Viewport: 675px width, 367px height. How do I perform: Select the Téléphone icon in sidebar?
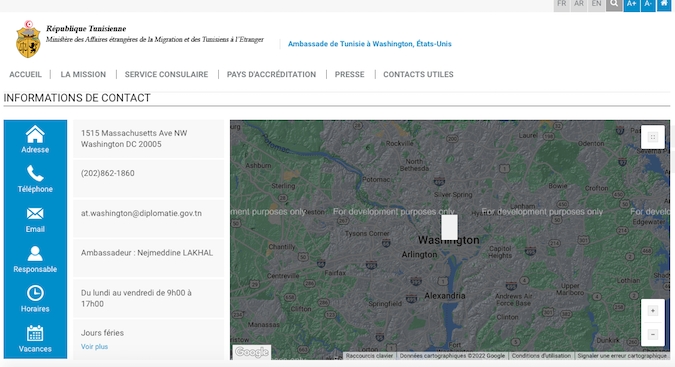[x=35, y=173]
